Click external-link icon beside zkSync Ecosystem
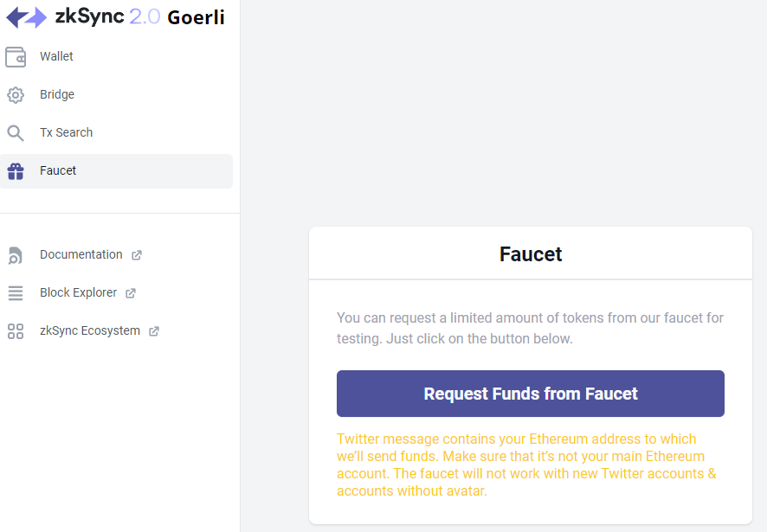Screen dimensions: 767x532 coord(154,331)
